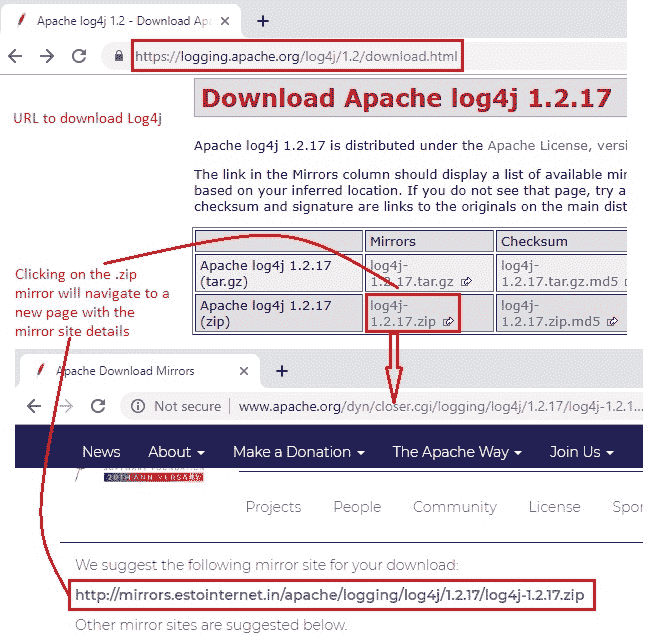Click the Apache log4j 1.2.17 (zip) cell
This screenshot has height=634, width=657.
click(279, 313)
